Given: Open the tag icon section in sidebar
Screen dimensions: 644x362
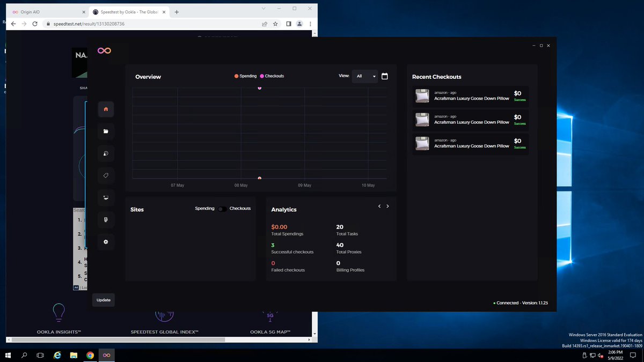Looking at the screenshot, I should (x=106, y=175).
